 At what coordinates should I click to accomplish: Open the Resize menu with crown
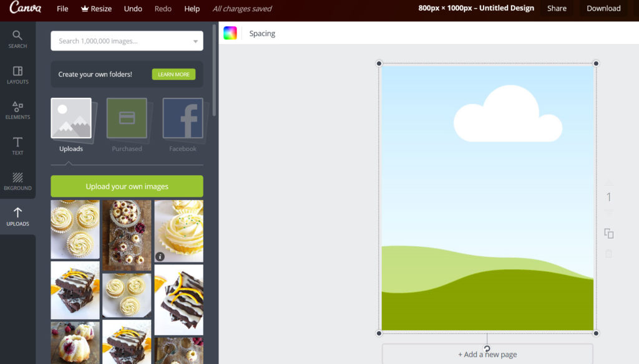click(x=96, y=9)
